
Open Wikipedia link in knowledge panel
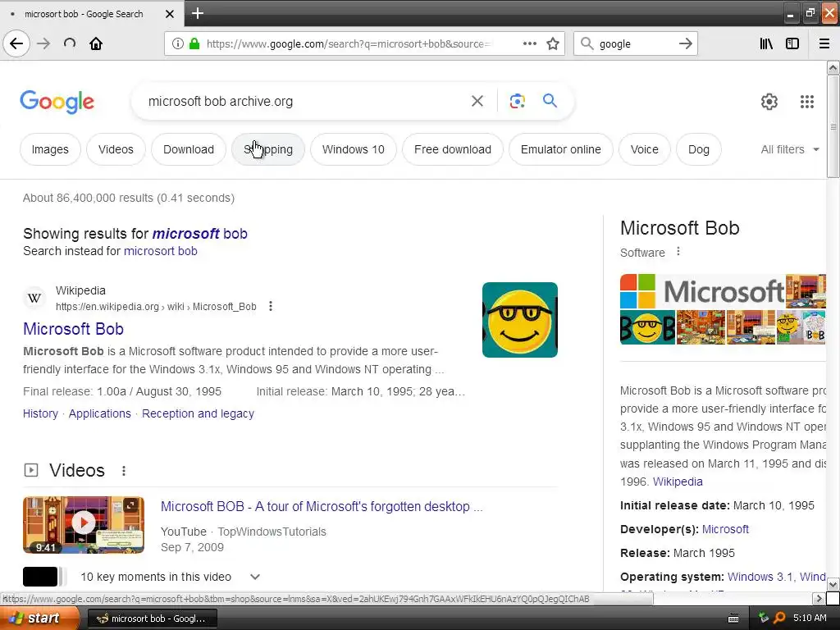click(678, 482)
